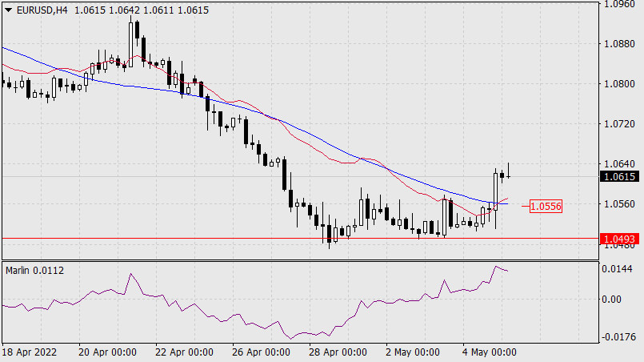Click the Marlin 0.0112 indicator label
Screen dimensions: 644x362
[x=34, y=271]
